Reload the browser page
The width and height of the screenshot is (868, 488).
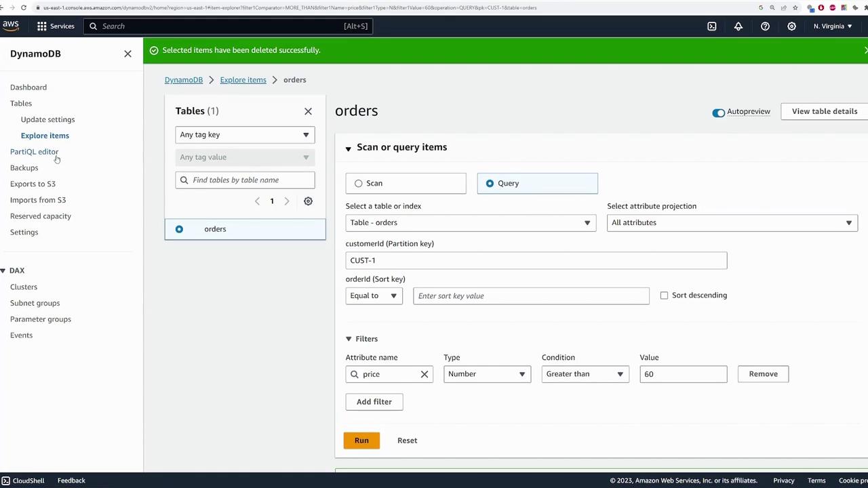(24, 7)
